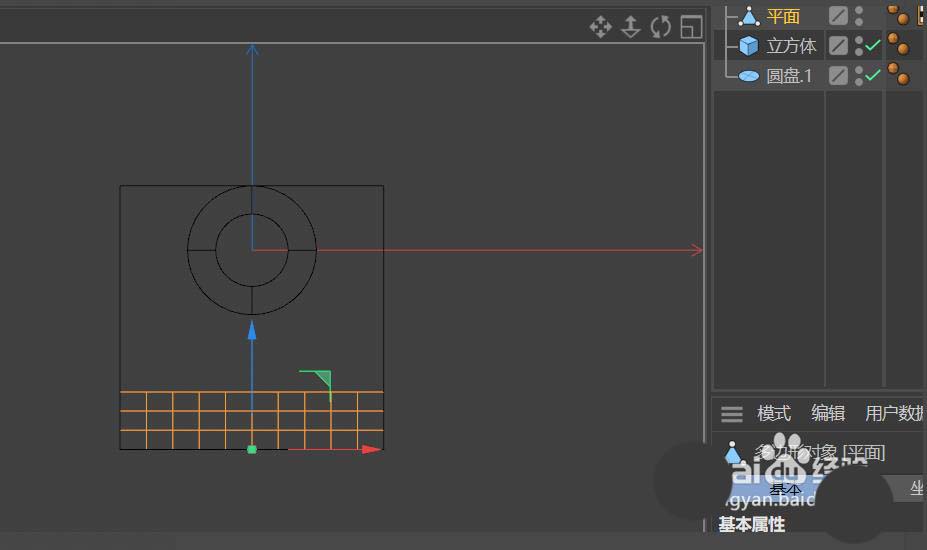This screenshot has width=927, height=550.
Task: Disable the green checkmark on 圆盘.1
Action: coord(873,76)
